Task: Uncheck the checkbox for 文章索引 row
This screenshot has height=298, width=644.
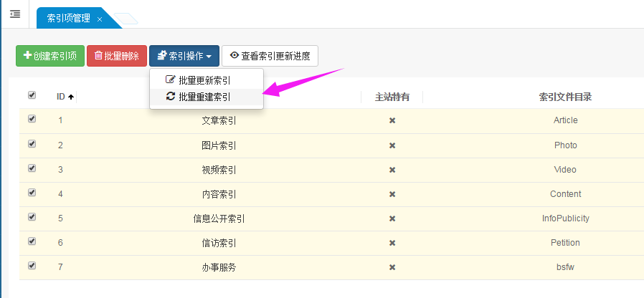Action: (x=32, y=120)
